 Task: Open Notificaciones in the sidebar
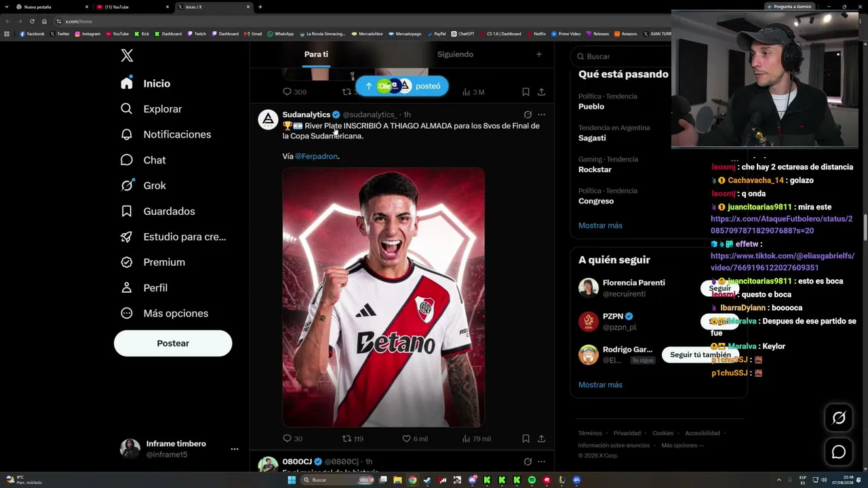(165, 134)
